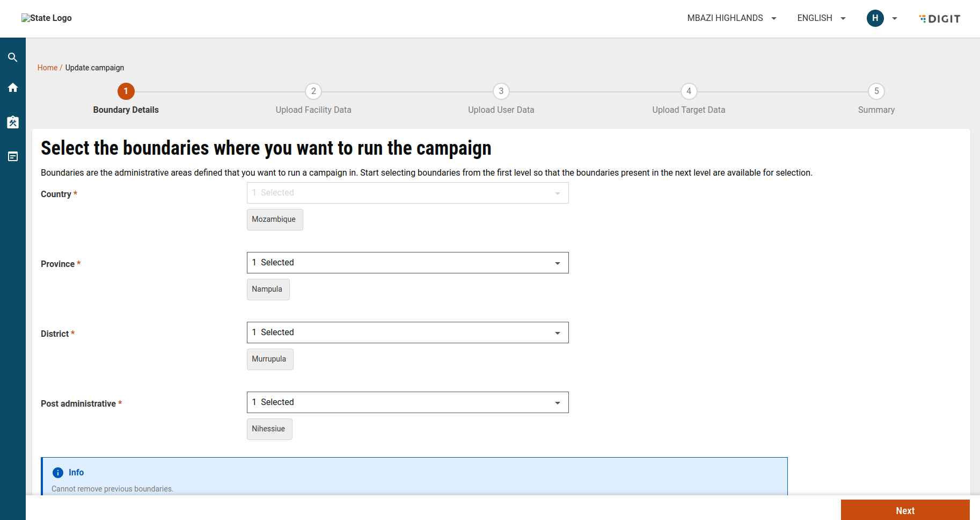Follow the Home breadcrumb link
Viewport: 980px width, 520px height.
[47, 68]
